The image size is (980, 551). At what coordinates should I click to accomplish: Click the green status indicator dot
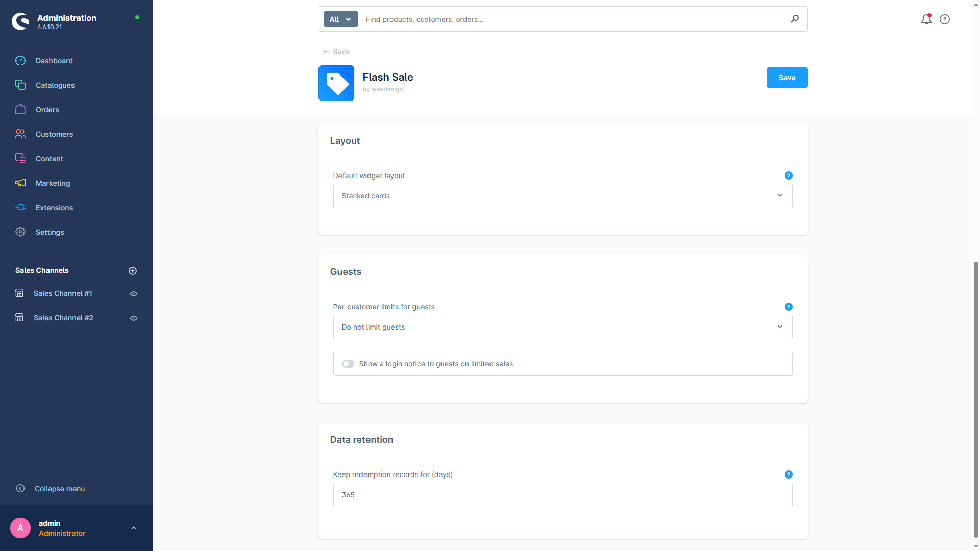tap(137, 17)
